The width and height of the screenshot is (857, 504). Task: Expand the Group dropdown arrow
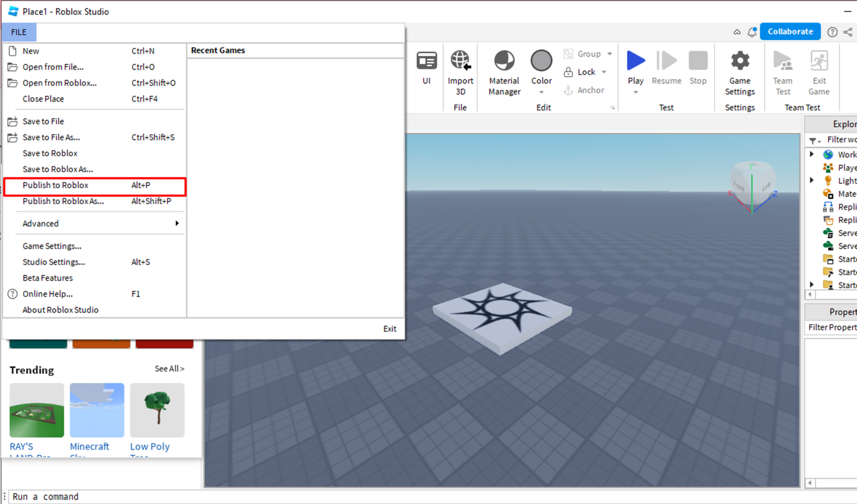pyautogui.click(x=610, y=54)
